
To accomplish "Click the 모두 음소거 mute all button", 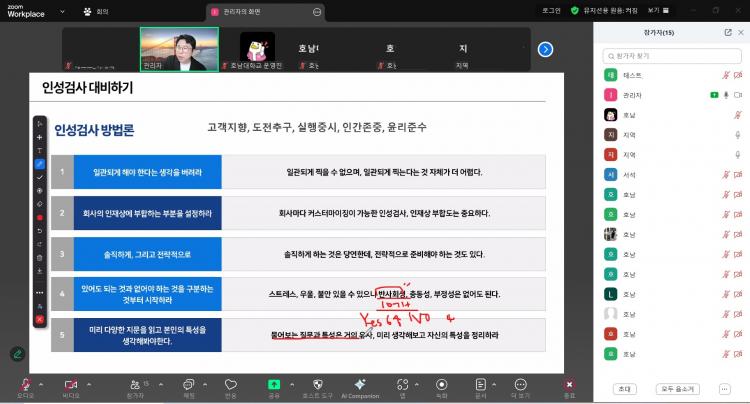I will pos(678,389).
